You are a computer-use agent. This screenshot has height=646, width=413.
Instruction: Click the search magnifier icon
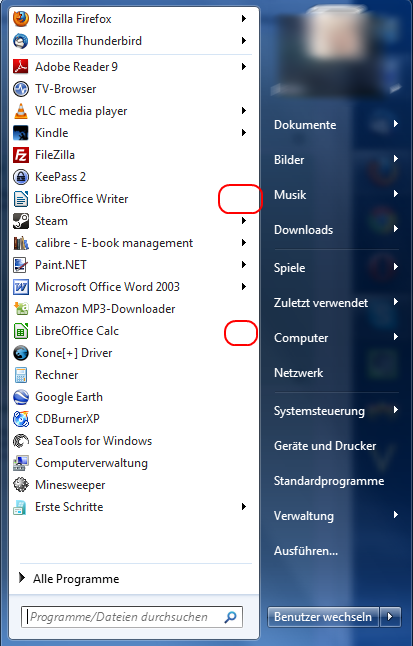tap(230, 617)
